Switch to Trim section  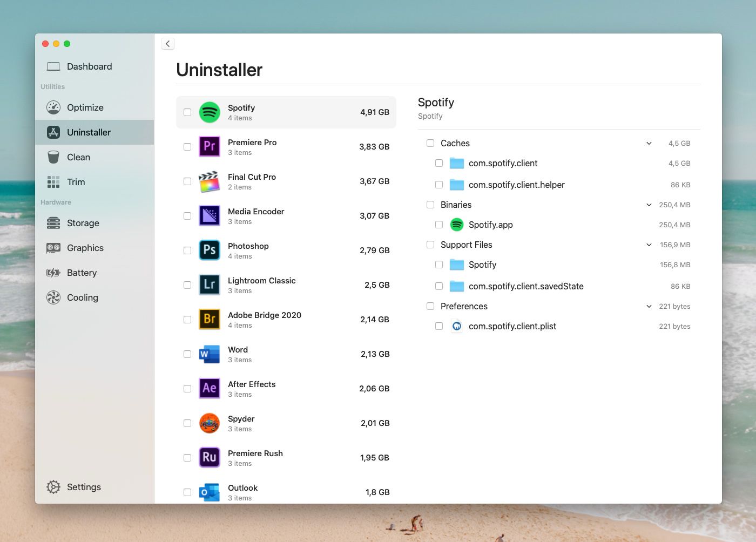[x=94, y=182]
